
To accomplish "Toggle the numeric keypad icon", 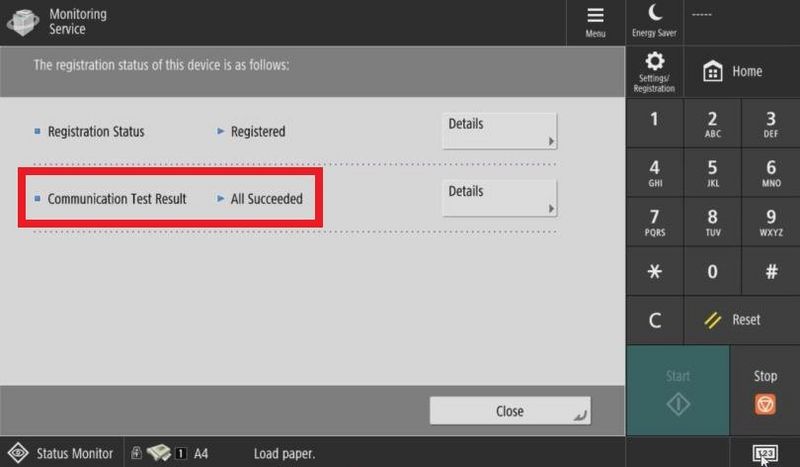I will point(765,454).
